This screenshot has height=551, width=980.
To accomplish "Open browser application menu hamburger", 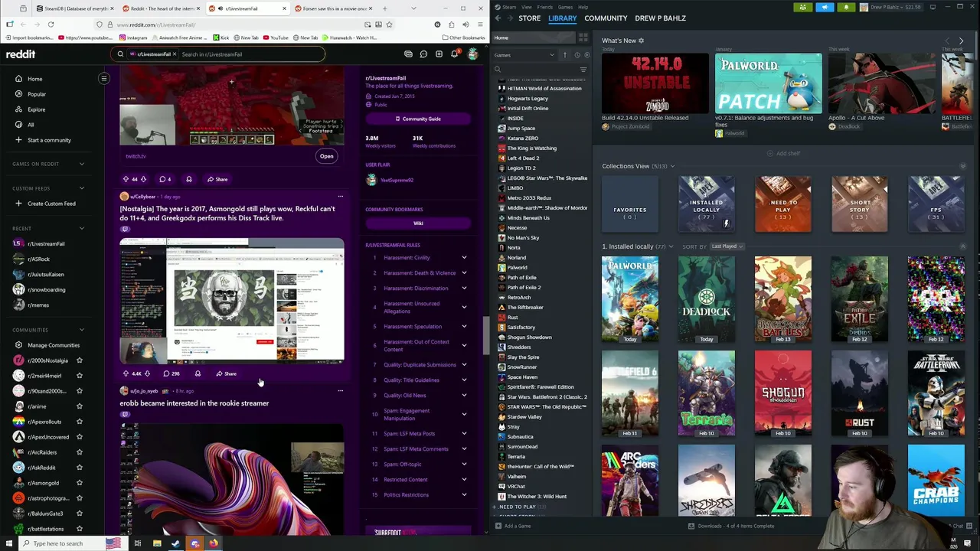I will [481, 24].
